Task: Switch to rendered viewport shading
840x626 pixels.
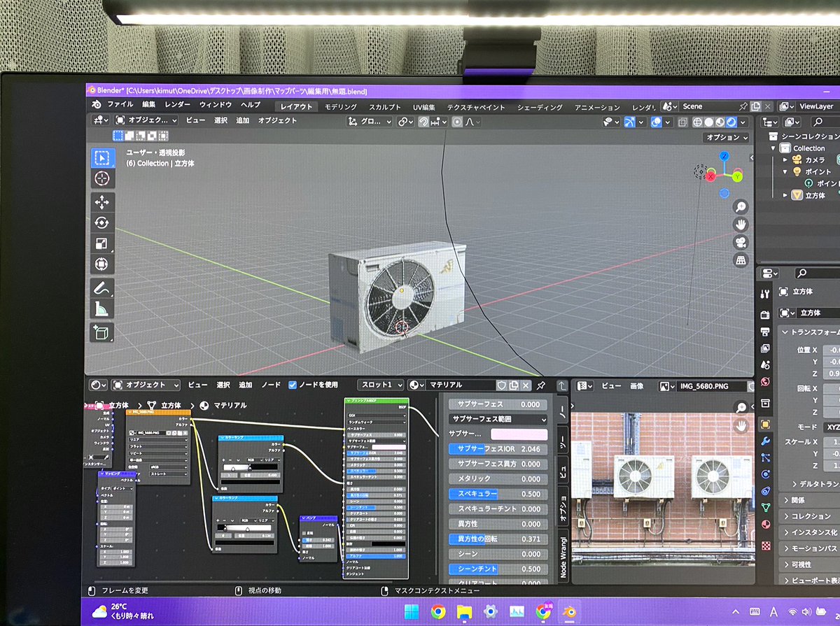Action: 731,122
